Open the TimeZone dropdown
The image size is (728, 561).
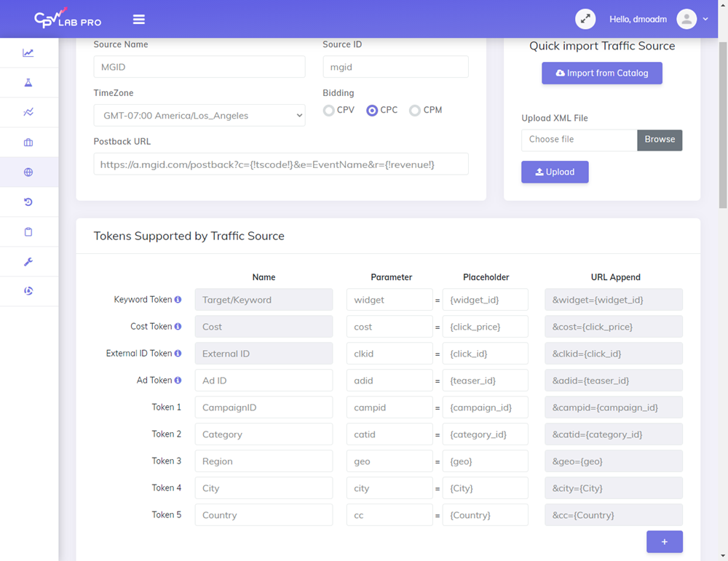(x=199, y=116)
